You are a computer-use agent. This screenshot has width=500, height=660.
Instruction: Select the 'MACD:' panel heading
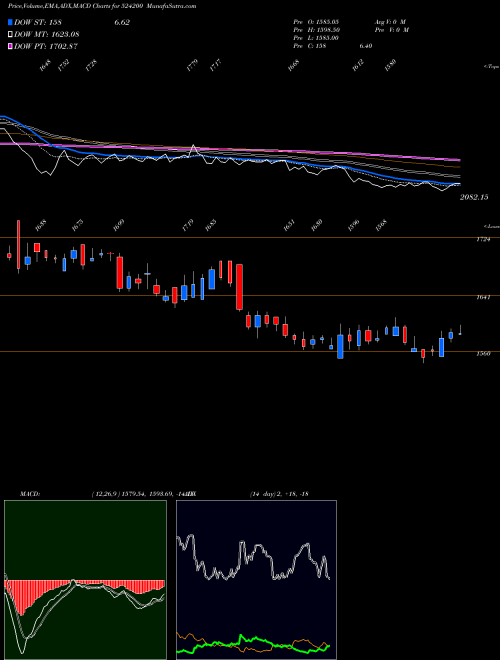(x=30, y=494)
